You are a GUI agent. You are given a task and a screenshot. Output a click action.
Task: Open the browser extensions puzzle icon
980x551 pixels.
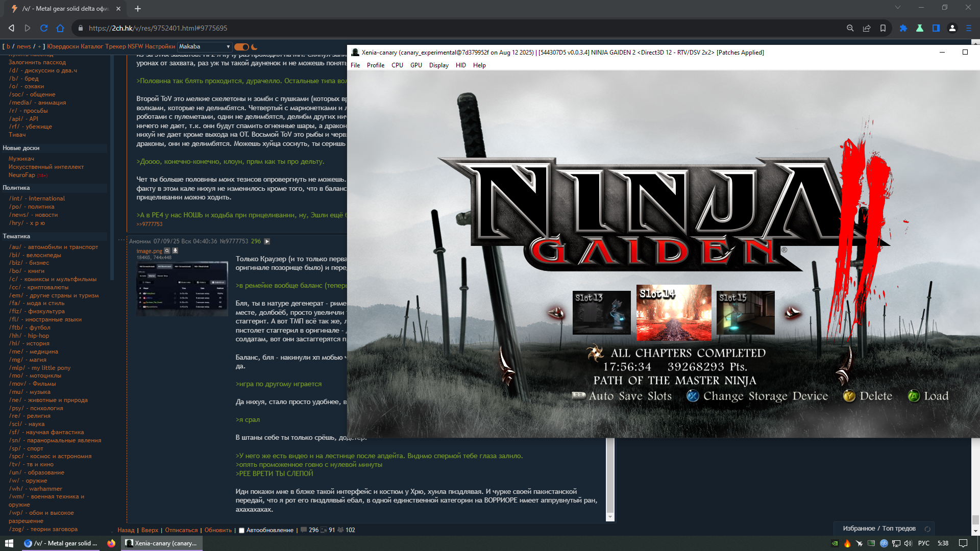pos(903,28)
